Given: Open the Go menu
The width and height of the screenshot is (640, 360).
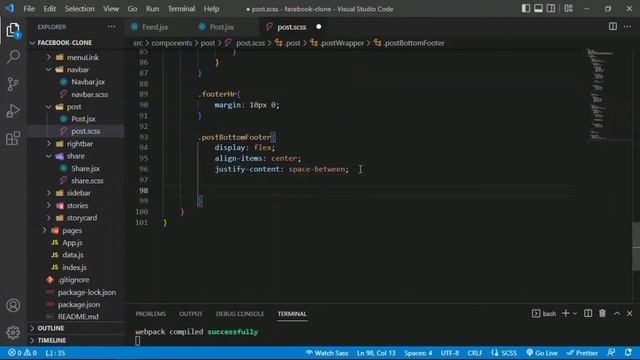Looking at the screenshot, I should click(132, 9).
